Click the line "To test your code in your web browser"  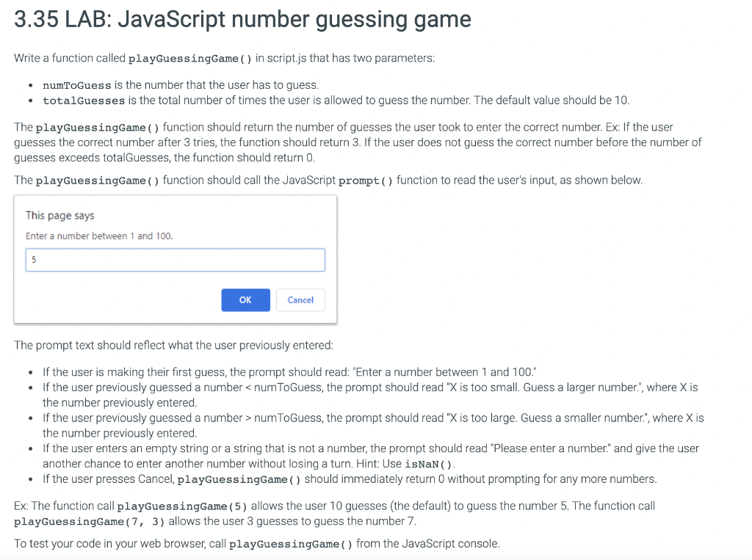256,544
